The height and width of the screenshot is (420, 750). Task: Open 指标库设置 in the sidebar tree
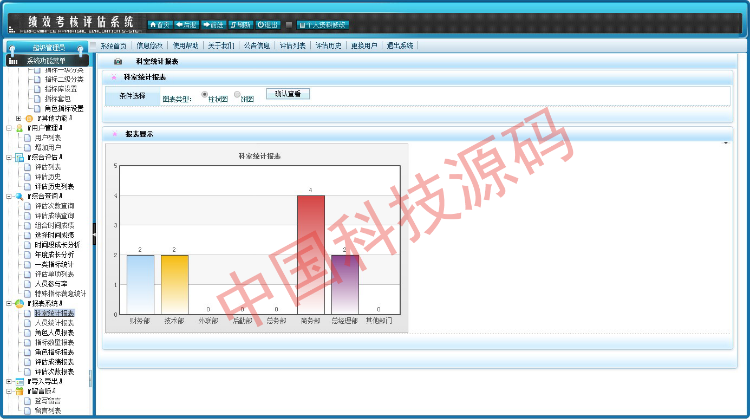click(x=61, y=89)
